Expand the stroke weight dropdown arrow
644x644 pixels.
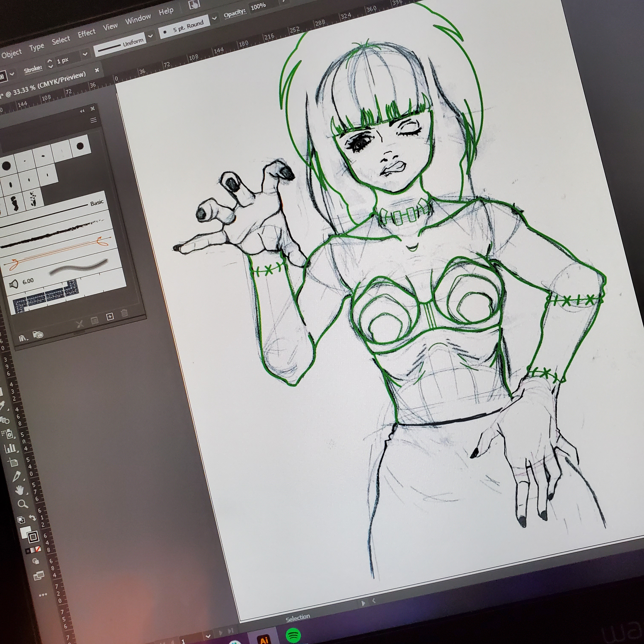click(85, 54)
